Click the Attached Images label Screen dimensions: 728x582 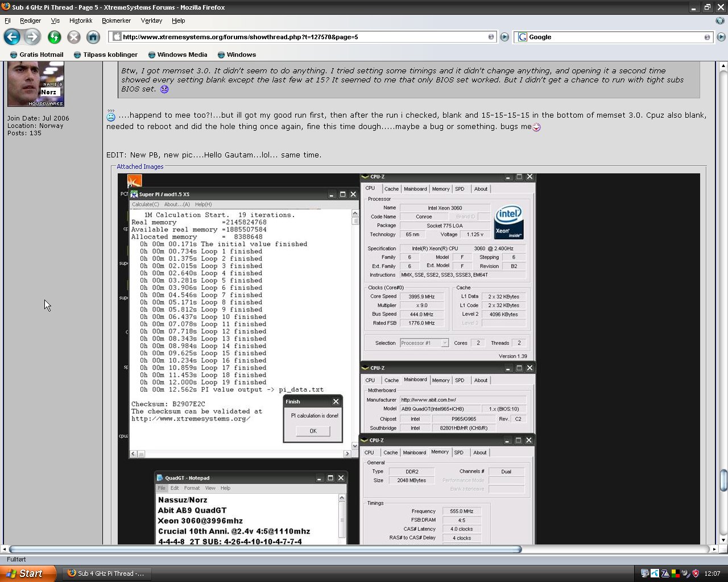[140, 167]
